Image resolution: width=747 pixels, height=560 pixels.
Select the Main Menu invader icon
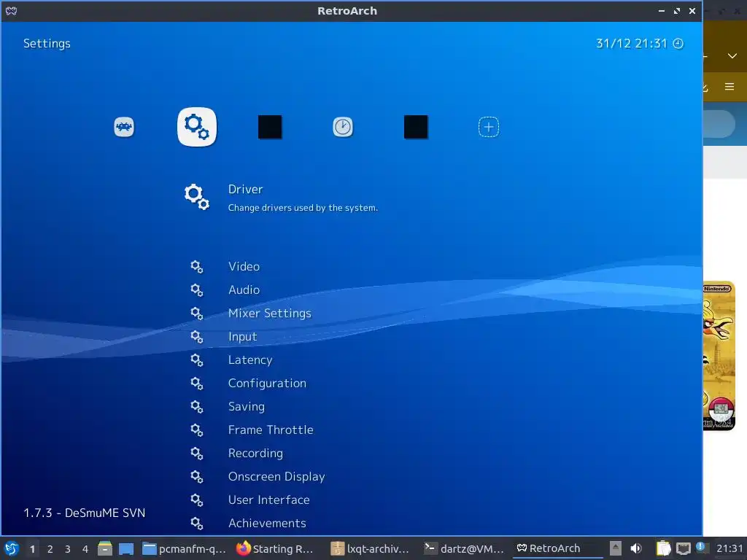124,127
